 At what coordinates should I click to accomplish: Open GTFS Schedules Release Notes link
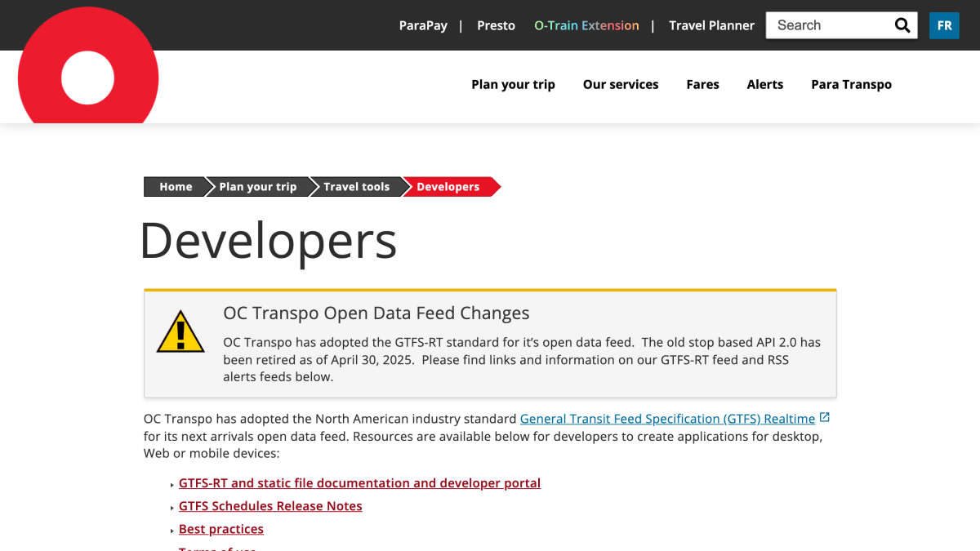coord(270,506)
